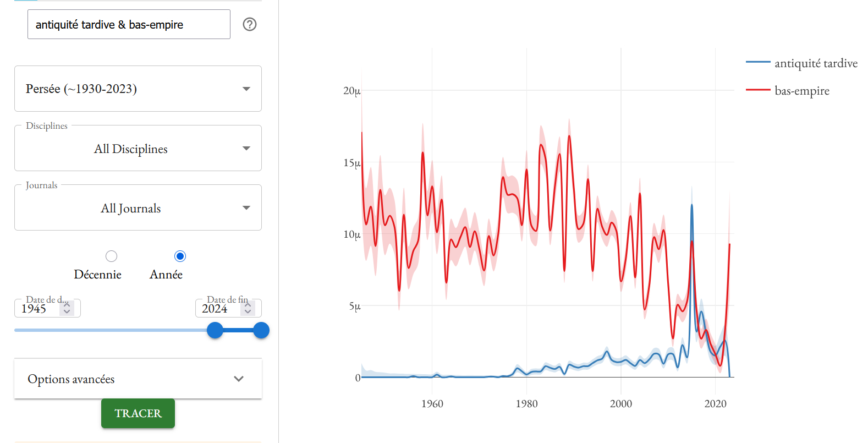Toggle bas-empire series in legend
Image resolution: width=868 pixels, height=443 pixels.
click(x=801, y=91)
